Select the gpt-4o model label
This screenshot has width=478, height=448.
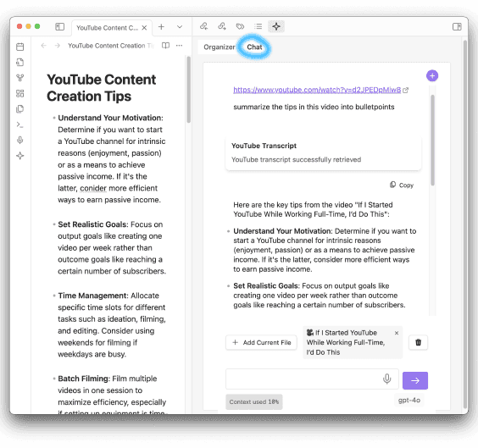pyautogui.click(x=409, y=401)
